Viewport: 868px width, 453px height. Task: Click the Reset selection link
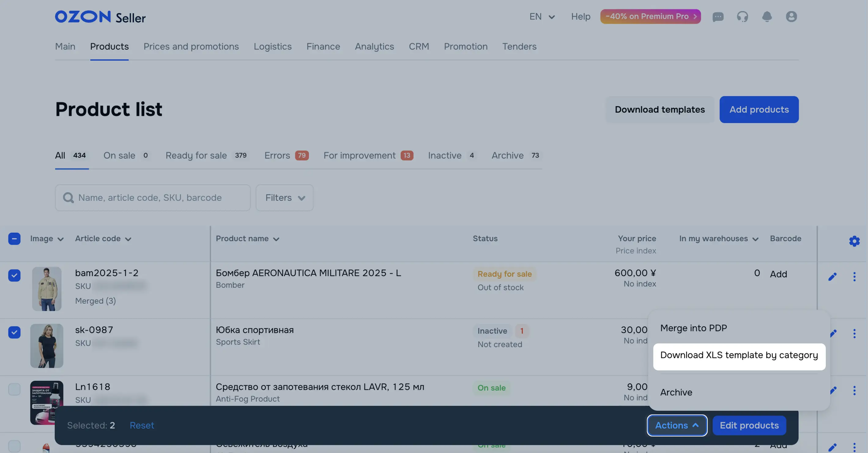pyautogui.click(x=142, y=425)
